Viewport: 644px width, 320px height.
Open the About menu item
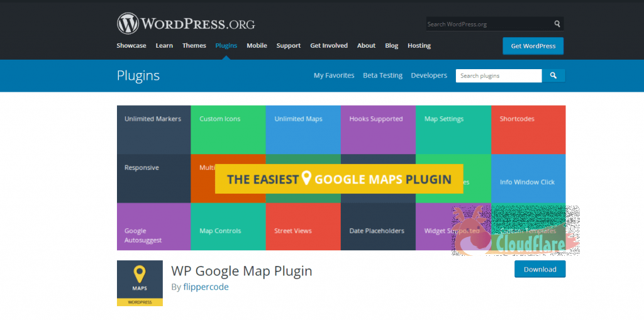(x=367, y=46)
